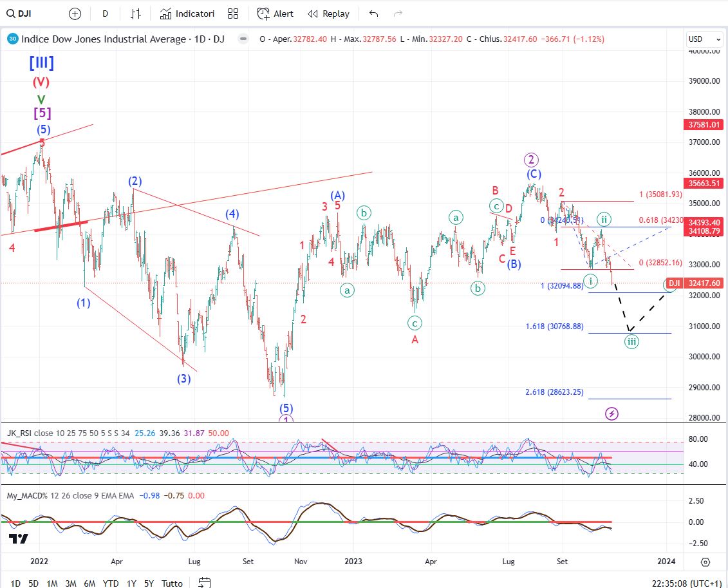Click the change value −366.71 (−1.12%)

pos(572,39)
